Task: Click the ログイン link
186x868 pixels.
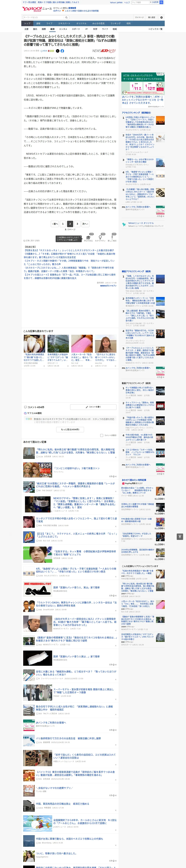Action: [57, 11]
